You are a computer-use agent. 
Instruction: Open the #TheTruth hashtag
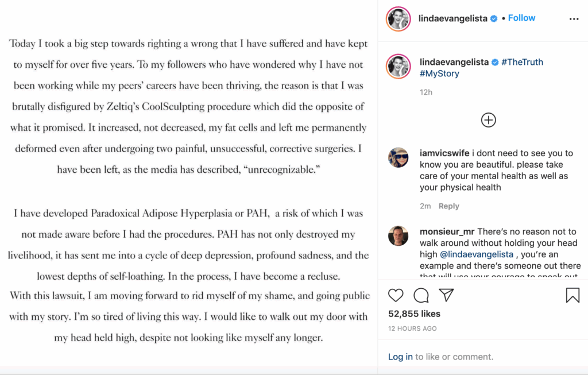522,62
